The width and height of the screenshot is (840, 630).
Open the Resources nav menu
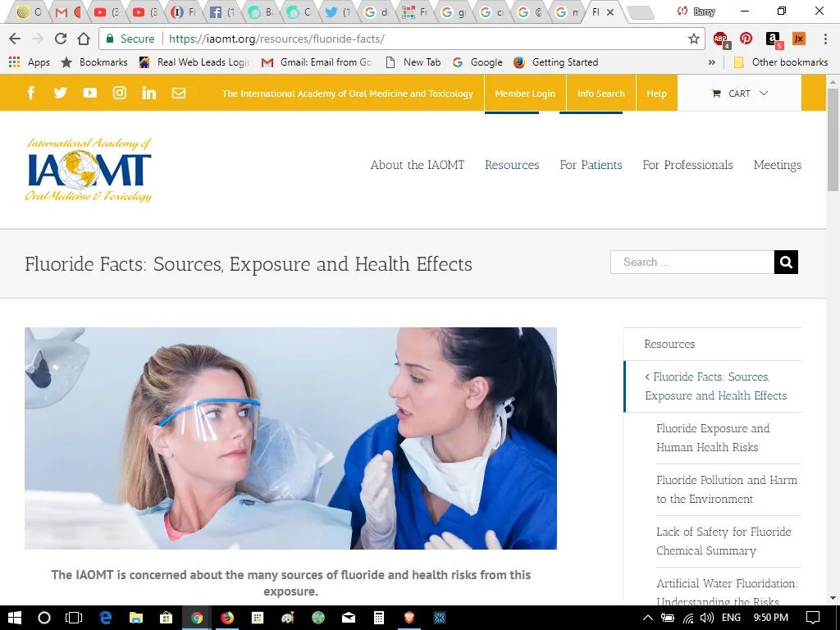tap(512, 165)
